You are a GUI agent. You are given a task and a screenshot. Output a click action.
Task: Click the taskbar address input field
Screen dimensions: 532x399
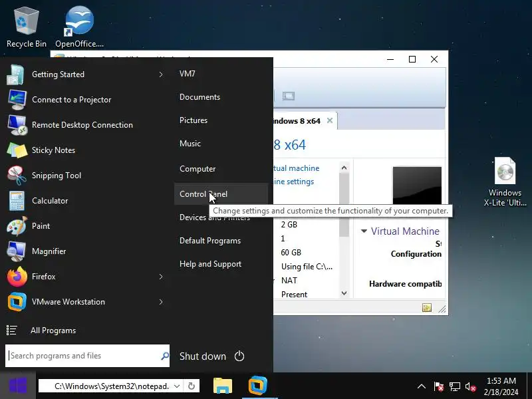coord(112,386)
